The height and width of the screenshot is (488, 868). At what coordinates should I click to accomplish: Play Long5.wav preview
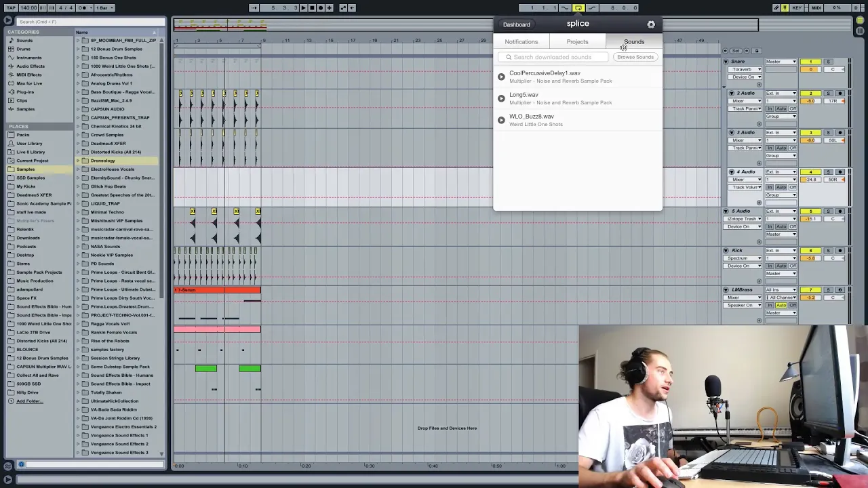click(x=501, y=98)
